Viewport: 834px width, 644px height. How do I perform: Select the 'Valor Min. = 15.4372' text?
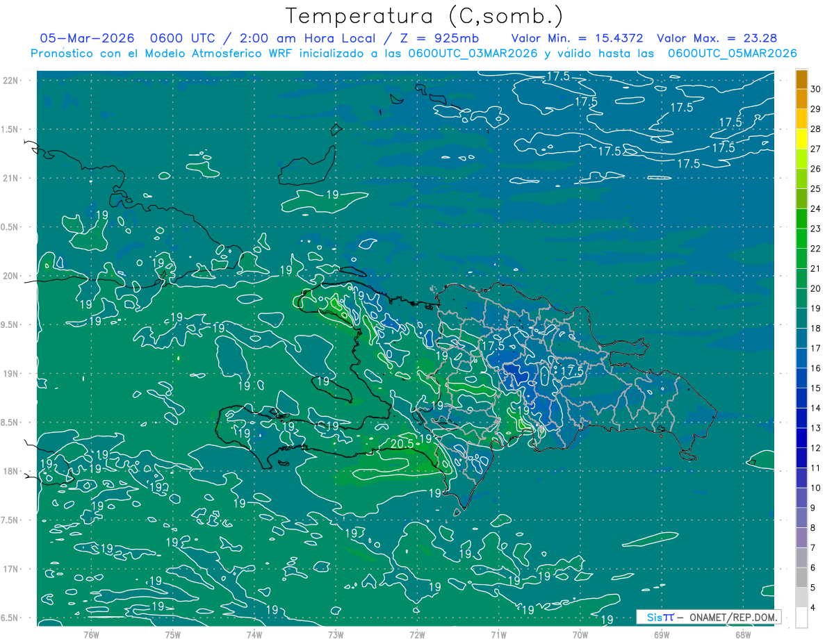pyautogui.click(x=577, y=38)
